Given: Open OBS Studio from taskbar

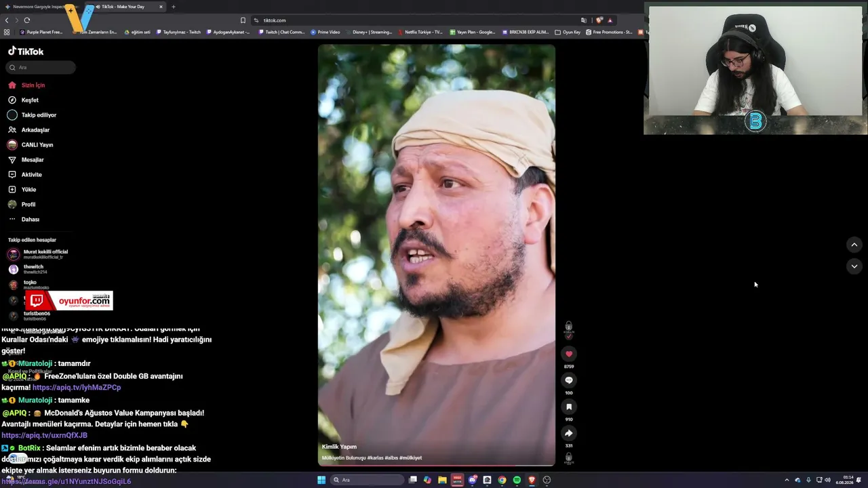Looking at the screenshot, I should pos(547,480).
